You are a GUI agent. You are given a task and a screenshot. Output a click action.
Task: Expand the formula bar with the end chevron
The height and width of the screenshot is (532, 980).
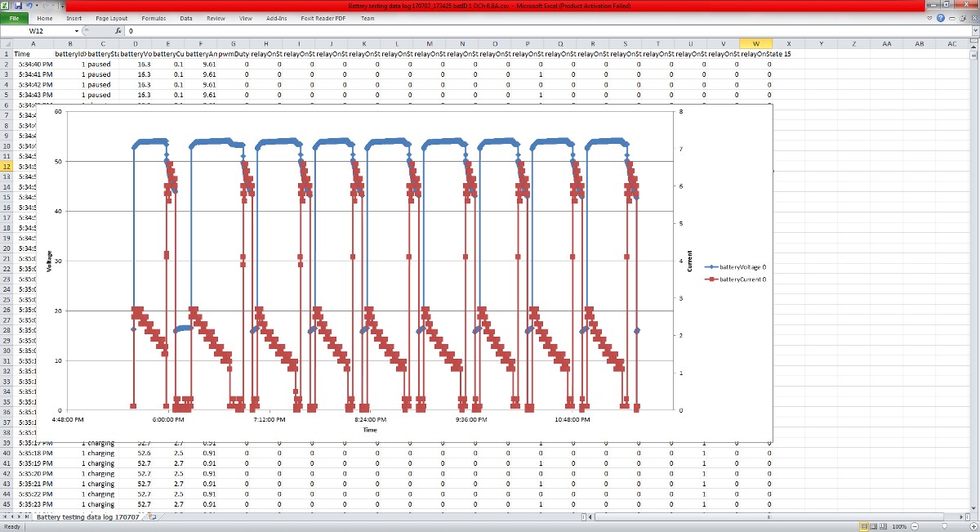973,31
